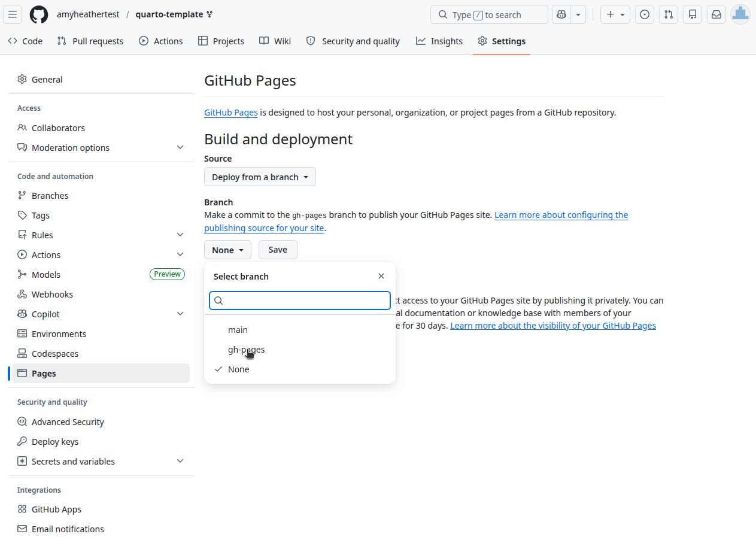Open Collaborators settings

pyautogui.click(x=101, y=128)
